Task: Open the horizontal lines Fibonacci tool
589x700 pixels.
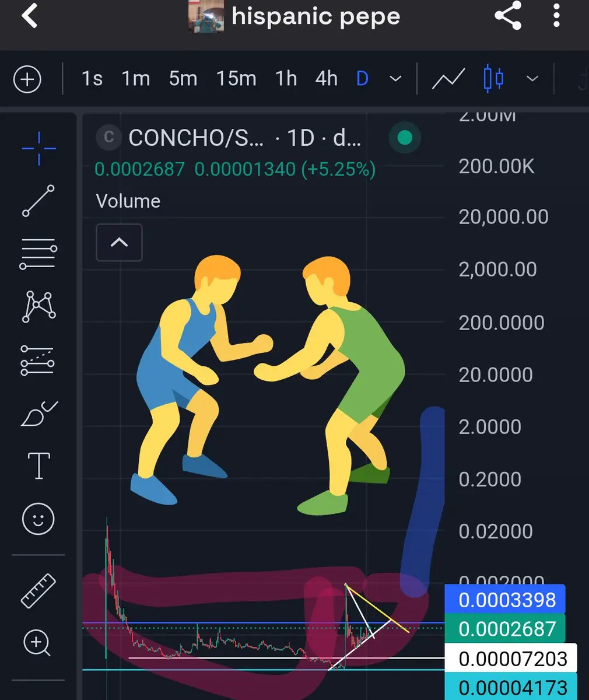Action: click(38, 254)
